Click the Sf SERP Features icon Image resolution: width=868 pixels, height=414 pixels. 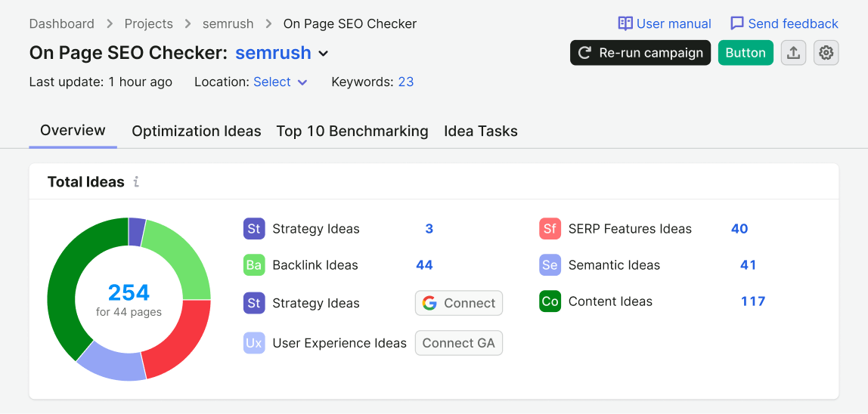pos(550,229)
